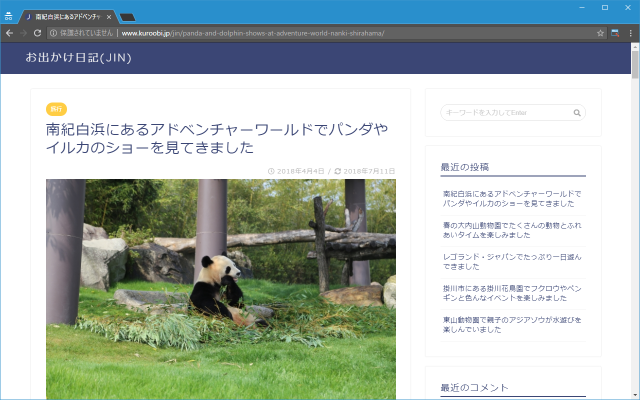Screen dimensions: 640x400
Task: Bookmark this page with the star icon
Action: 600,33
